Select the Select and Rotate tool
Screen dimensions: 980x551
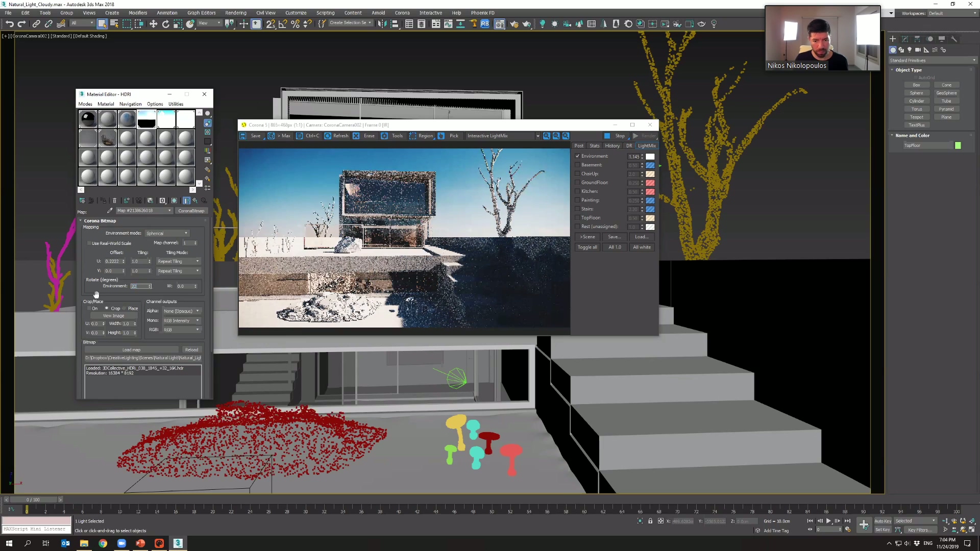point(165,24)
